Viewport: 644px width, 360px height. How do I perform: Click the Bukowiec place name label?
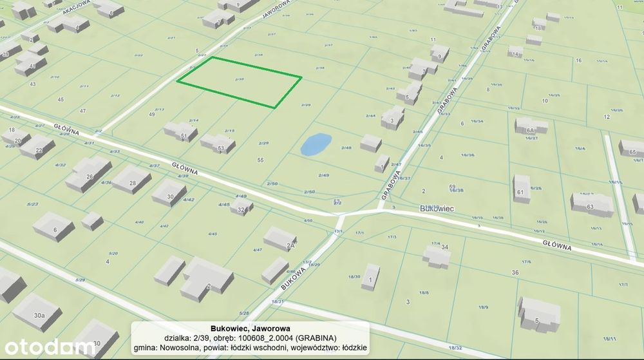pos(437,209)
